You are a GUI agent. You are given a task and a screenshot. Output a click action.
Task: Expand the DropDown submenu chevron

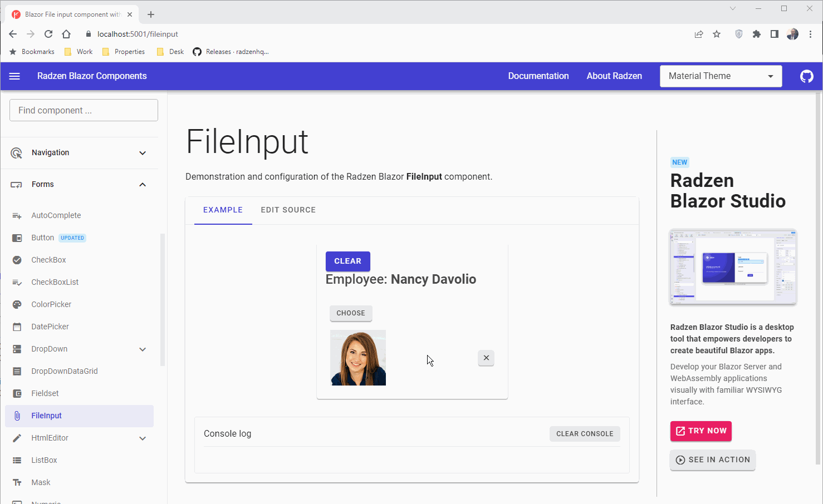143,349
